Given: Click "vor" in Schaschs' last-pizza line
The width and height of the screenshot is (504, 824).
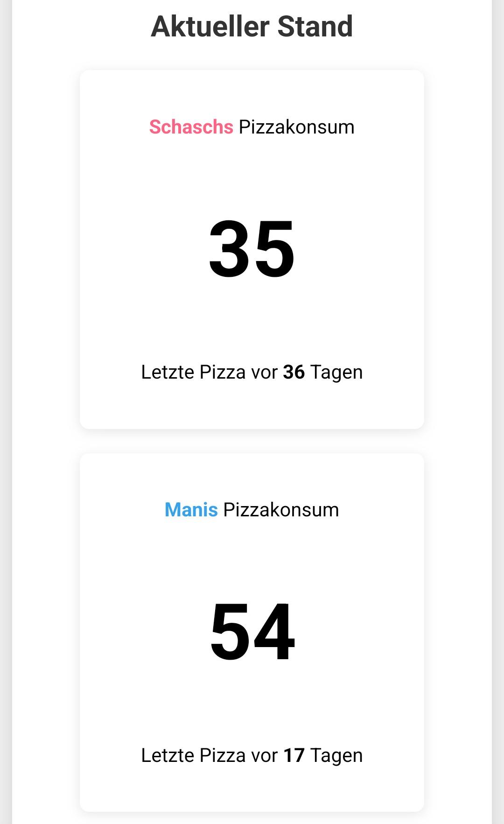Looking at the screenshot, I should pos(264,373).
